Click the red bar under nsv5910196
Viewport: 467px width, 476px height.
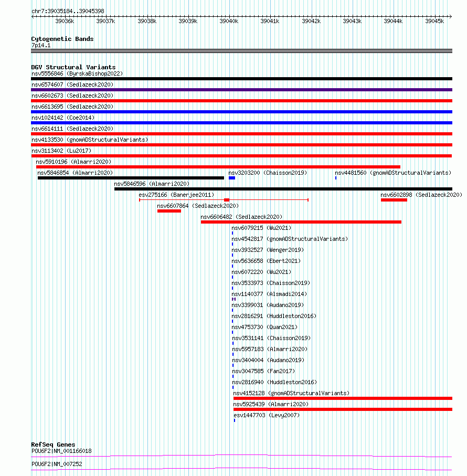tap(218, 167)
